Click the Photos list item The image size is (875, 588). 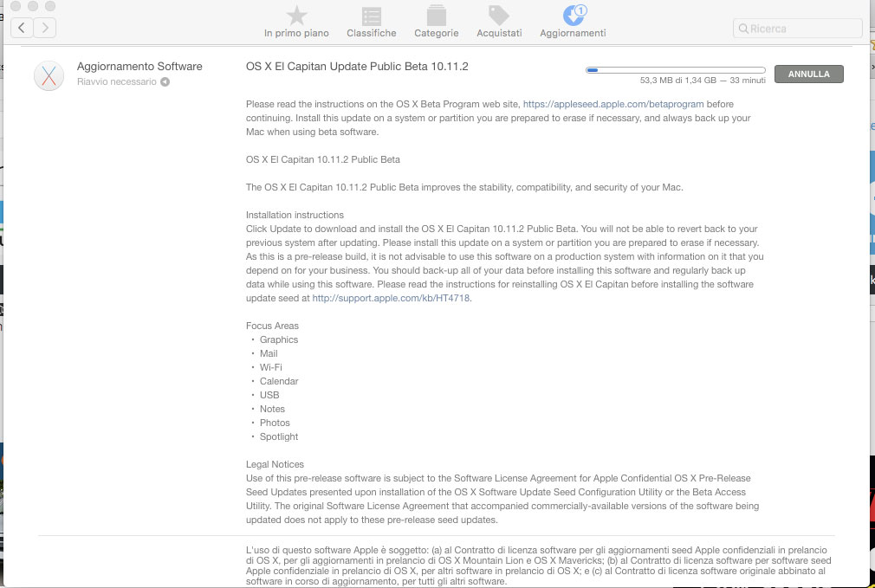[275, 423]
